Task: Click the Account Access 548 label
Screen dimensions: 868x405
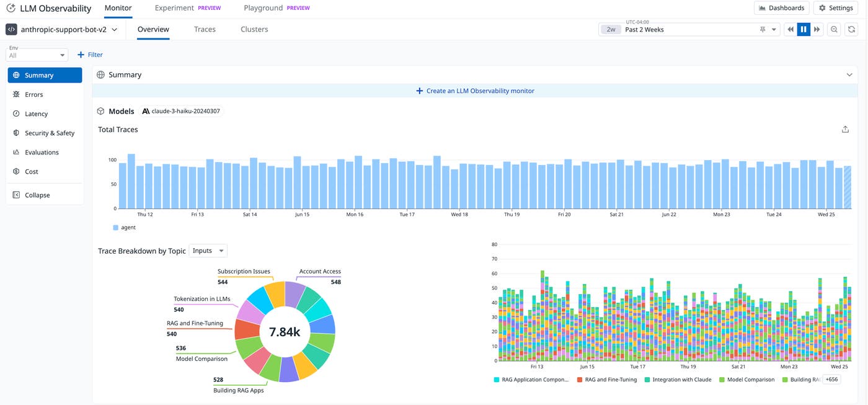Action: (320, 277)
